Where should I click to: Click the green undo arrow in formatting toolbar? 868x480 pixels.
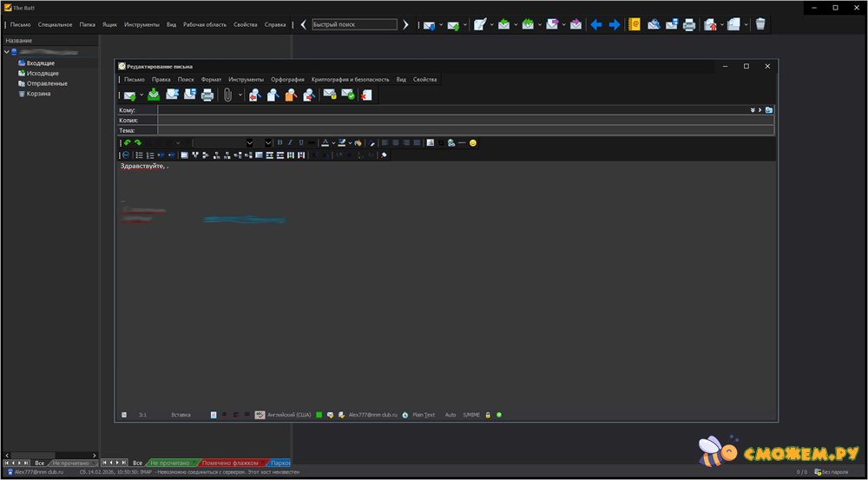coord(128,142)
